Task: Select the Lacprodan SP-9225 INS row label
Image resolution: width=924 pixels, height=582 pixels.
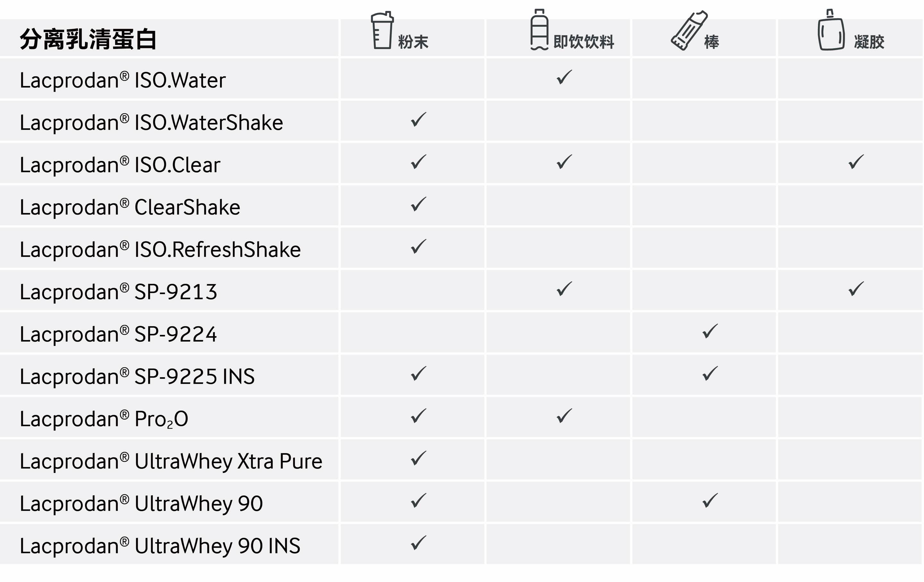Action: [x=137, y=377]
